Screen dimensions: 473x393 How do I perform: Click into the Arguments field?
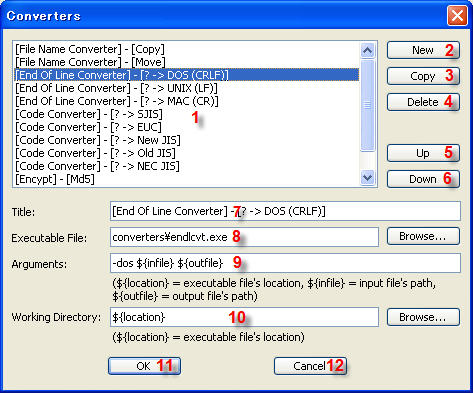click(285, 263)
